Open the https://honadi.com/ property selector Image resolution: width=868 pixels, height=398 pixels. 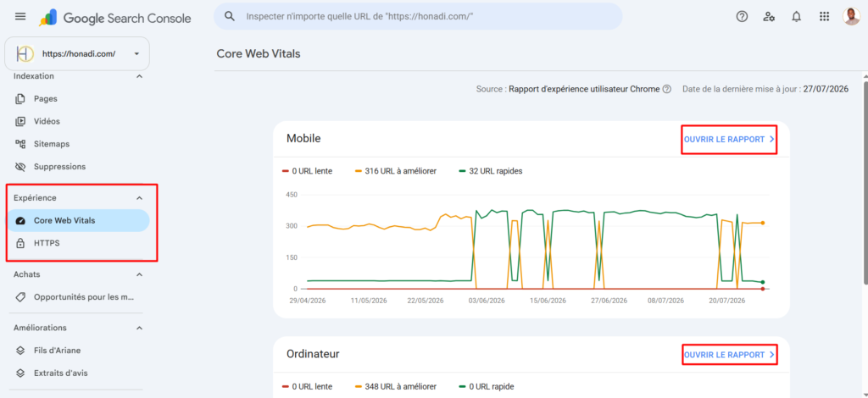click(77, 53)
